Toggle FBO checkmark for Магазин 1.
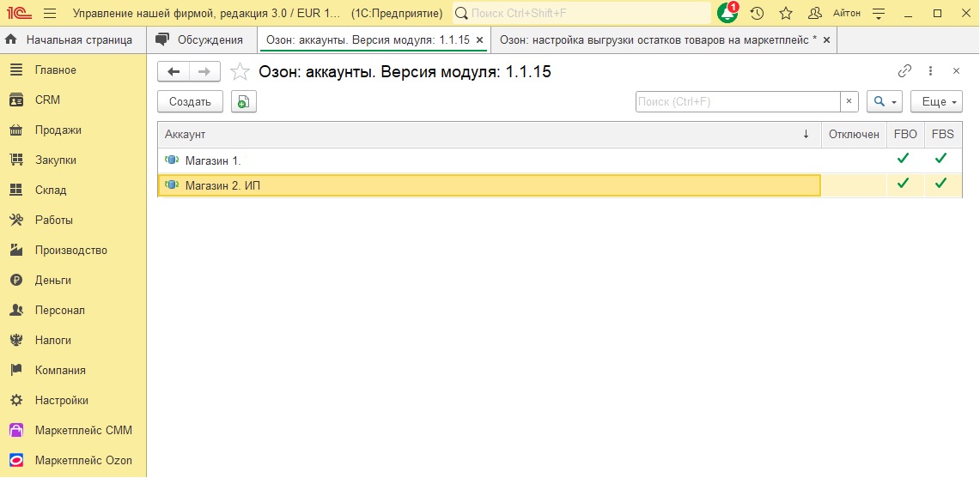Viewport: 980px width, 478px height. 903,159
